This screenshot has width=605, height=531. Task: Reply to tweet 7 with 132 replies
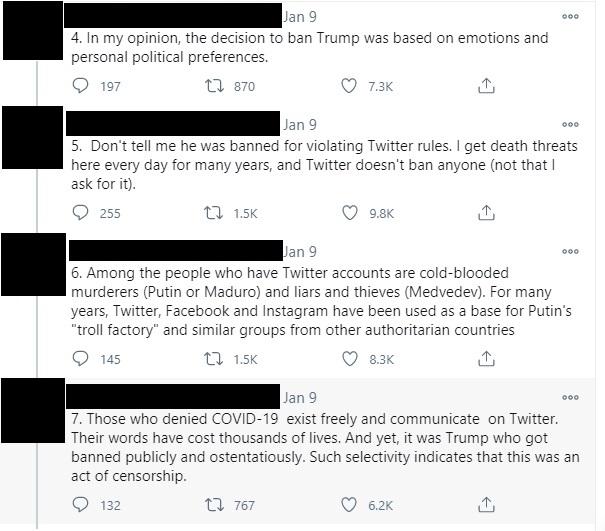pos(80,504)
